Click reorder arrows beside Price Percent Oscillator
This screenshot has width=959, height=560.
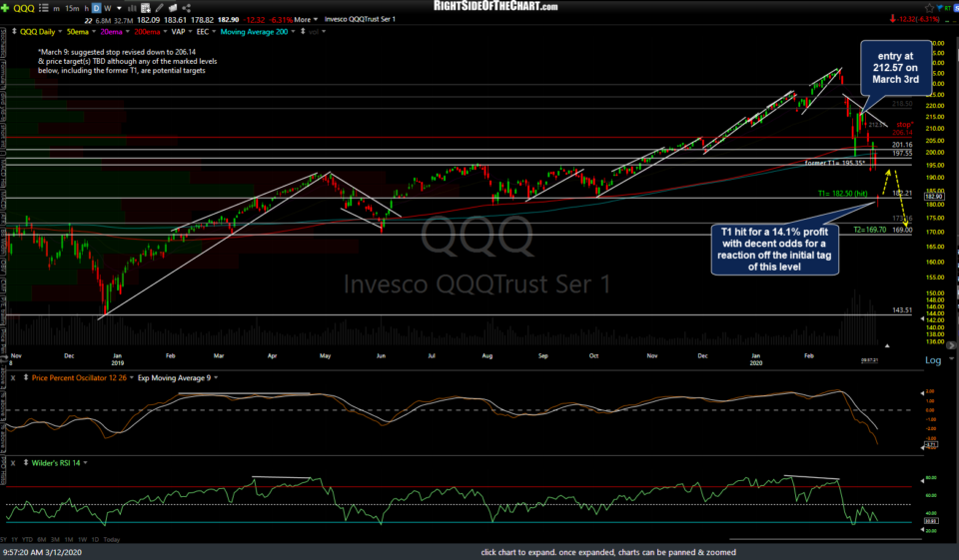26,377
